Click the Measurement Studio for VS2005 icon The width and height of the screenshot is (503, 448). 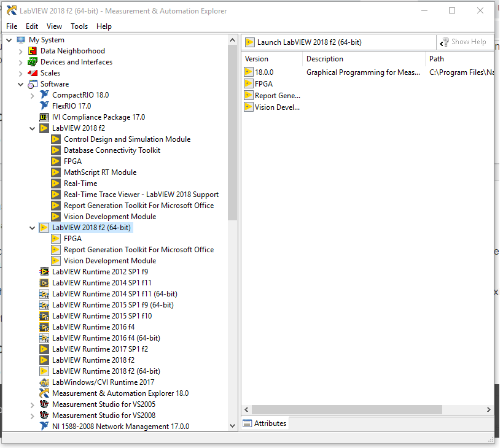(x=44, y=404)
